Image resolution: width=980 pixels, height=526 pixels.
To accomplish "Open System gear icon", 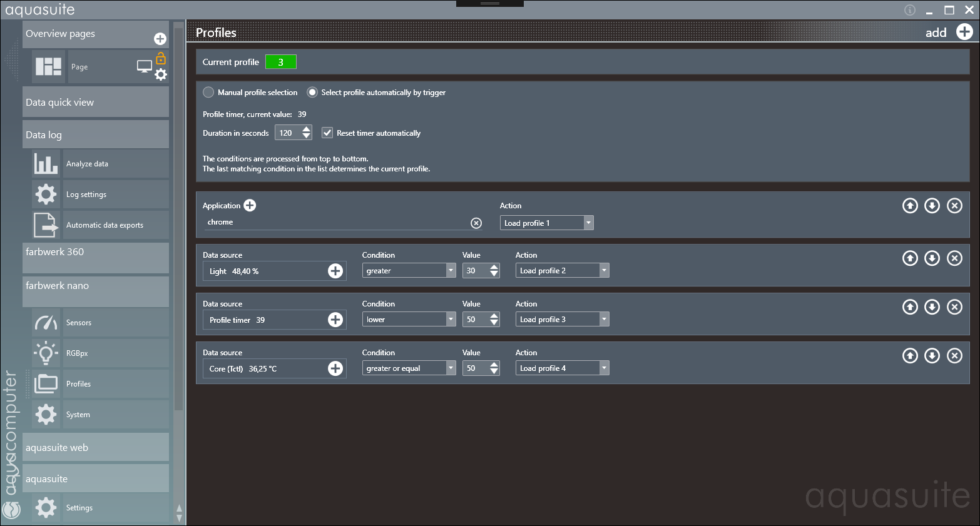I will [x=46, y=415].
